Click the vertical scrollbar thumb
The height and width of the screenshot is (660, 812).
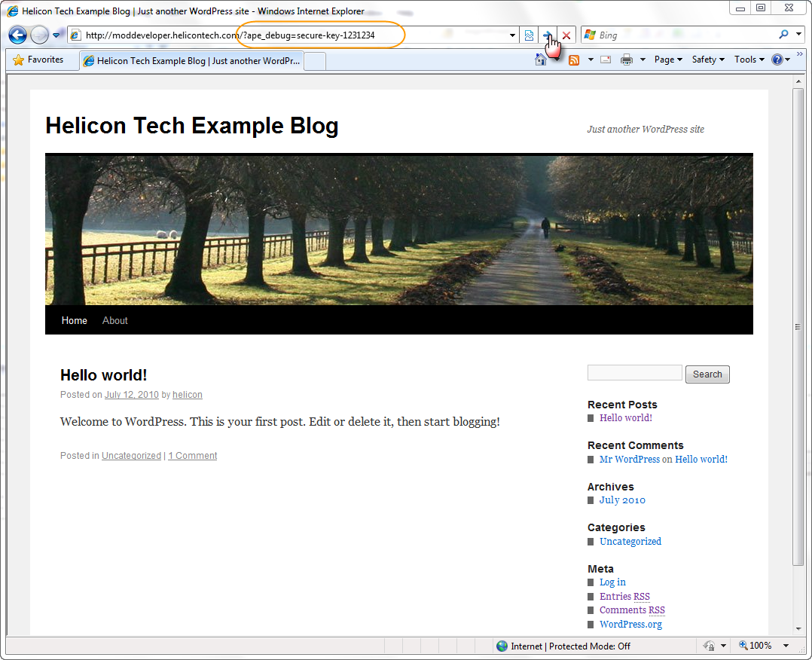tap(798, 327)
